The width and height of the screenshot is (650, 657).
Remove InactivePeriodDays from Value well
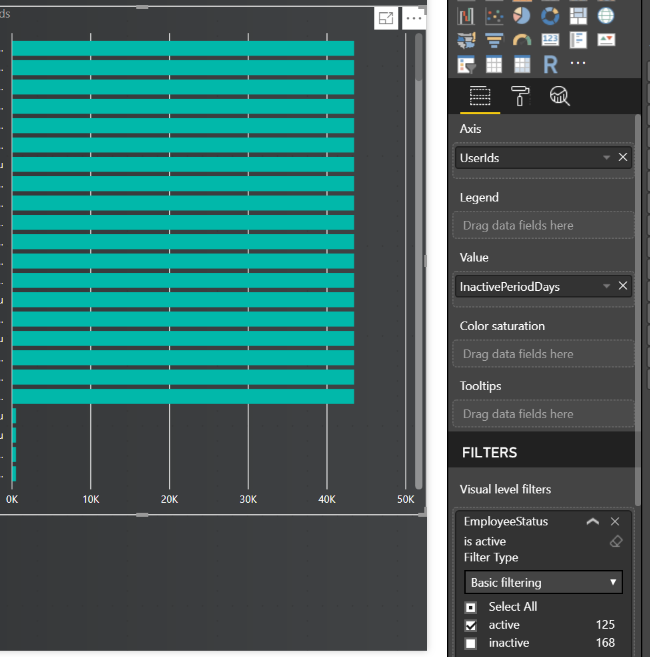(x=623, y=286)
